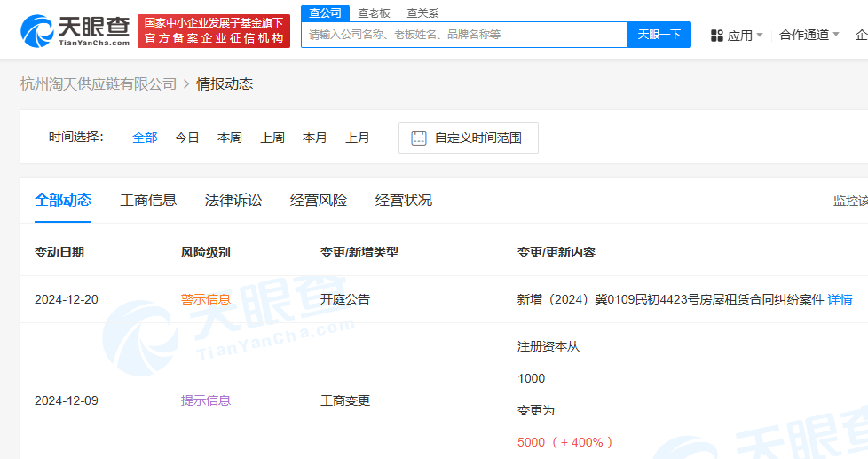Open 详情 link for the 开庭公告 entry
Image resolution: width=868 pixels, height=459 pixels.
840,299
